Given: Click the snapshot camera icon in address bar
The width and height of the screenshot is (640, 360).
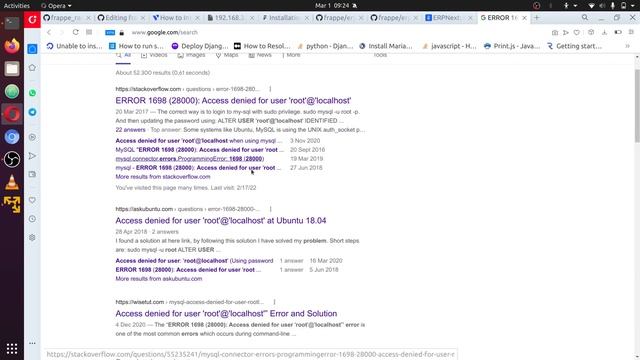Looking at the screenshot, I should pyautogui.click(x=555, y=32).
